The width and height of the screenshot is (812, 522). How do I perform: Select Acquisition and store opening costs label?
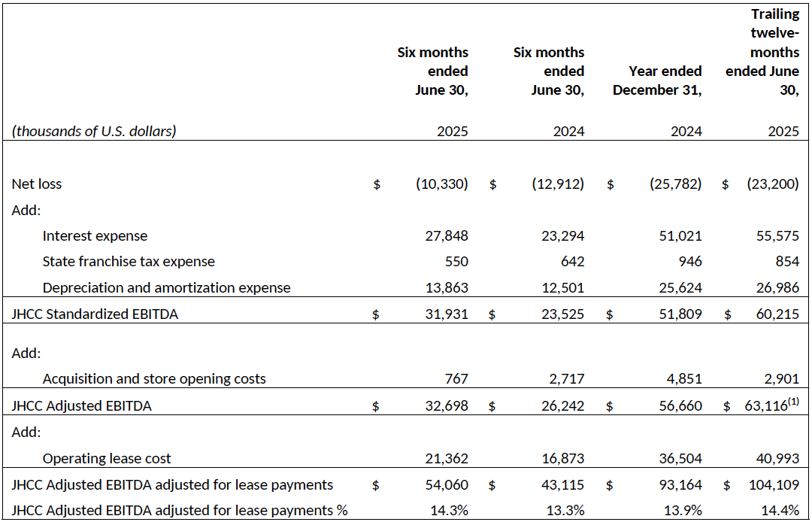(x=154, y=379)
